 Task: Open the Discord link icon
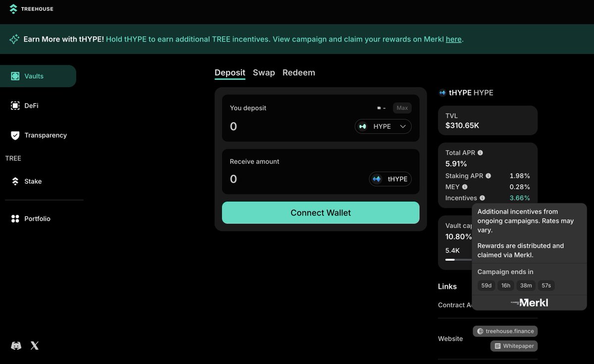coord(16,346)
